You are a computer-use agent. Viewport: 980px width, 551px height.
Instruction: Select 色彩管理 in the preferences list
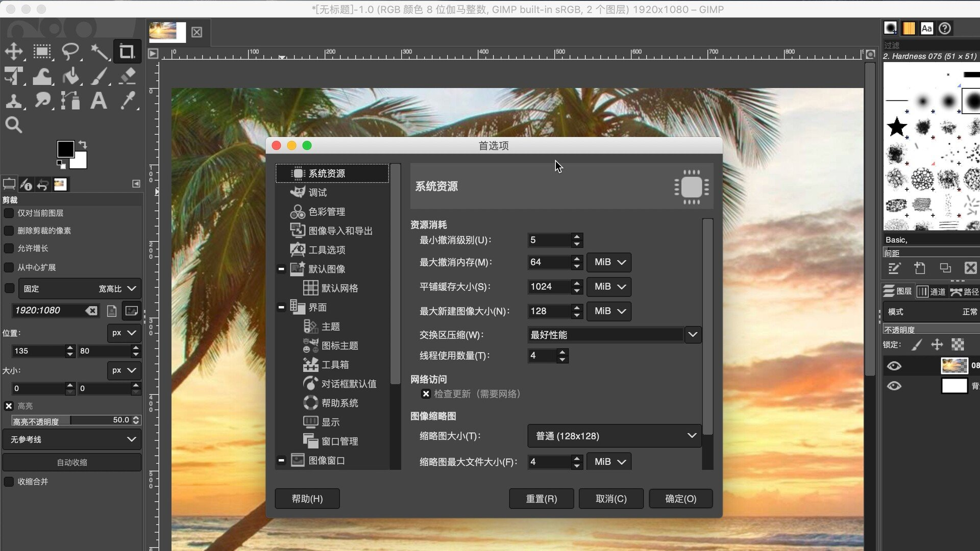point(327,212)
